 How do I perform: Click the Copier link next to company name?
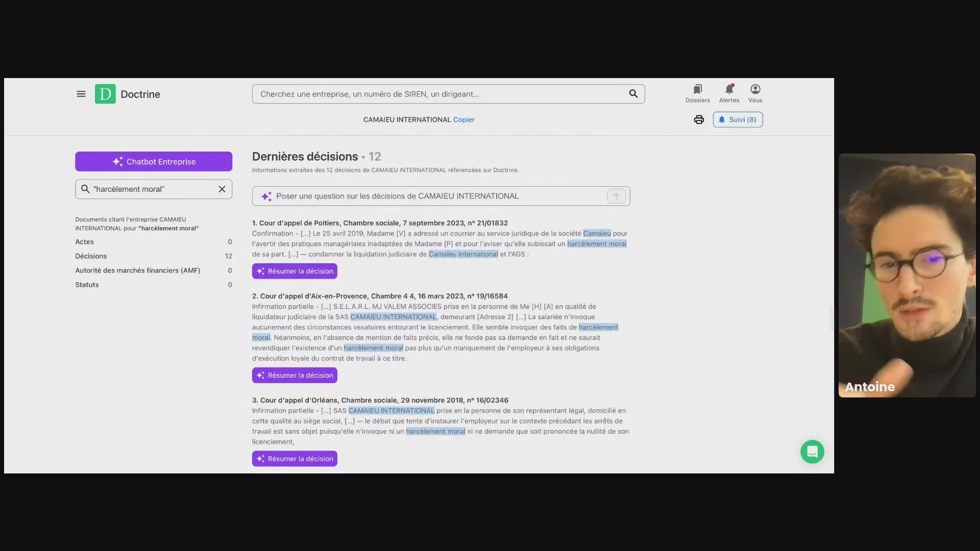point(463,119)
